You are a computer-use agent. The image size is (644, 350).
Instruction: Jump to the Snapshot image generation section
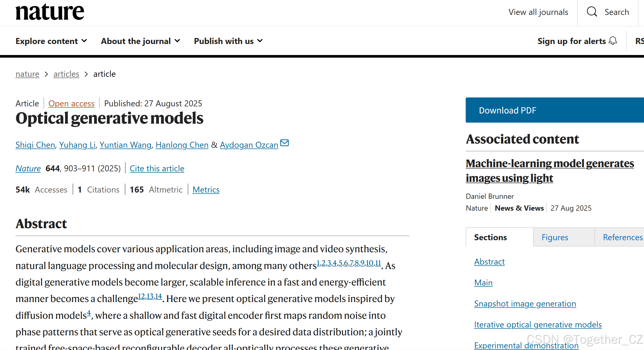click(525, 304)
